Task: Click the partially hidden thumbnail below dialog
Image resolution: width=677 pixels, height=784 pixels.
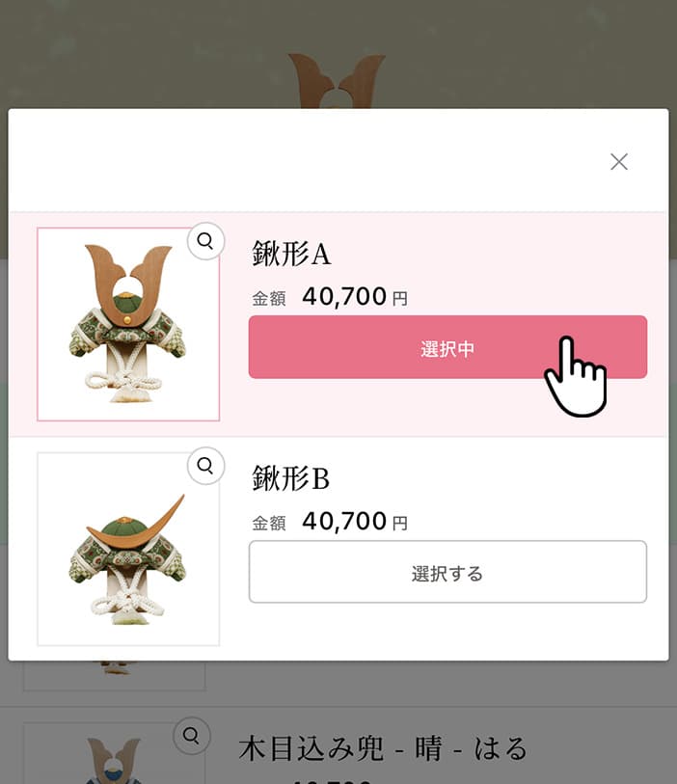Action: tap(114, 675)
